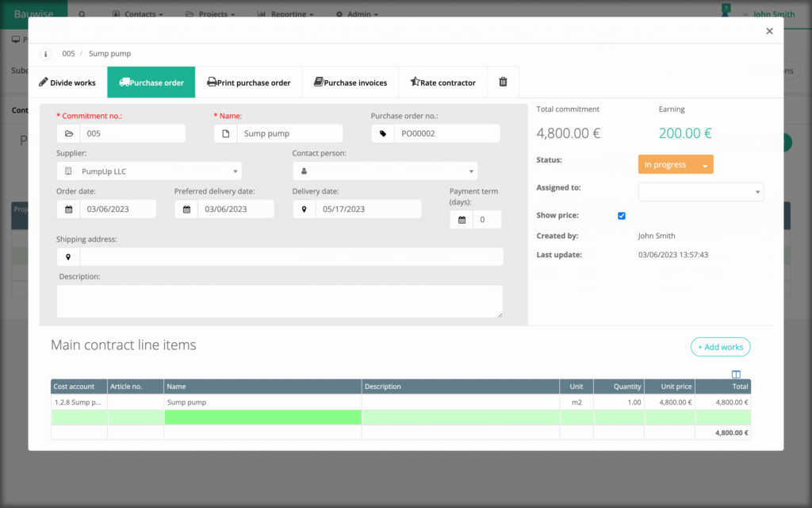Click the Name input with Sump pump
812x508 pixels.
click(290, 133)
